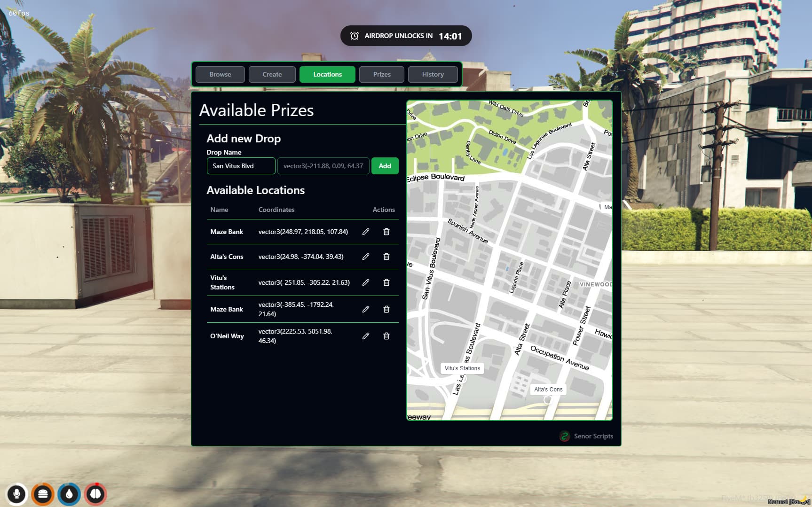Click the Senor Scripts credit text
Image resolution: width=812 pixels, height=507 pixels.
pyautogui.click(x=593, y=436)
